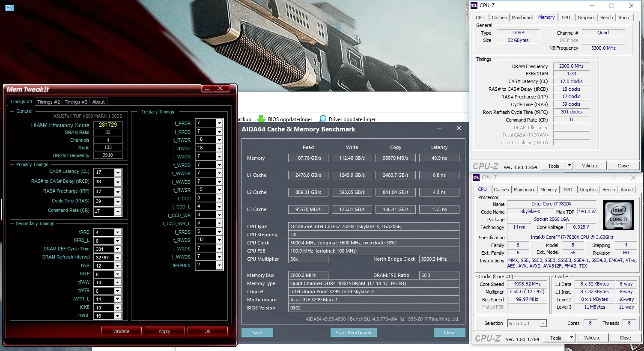
Task: Click Close button in lower CPU-Z window
Action: point(625,338)
